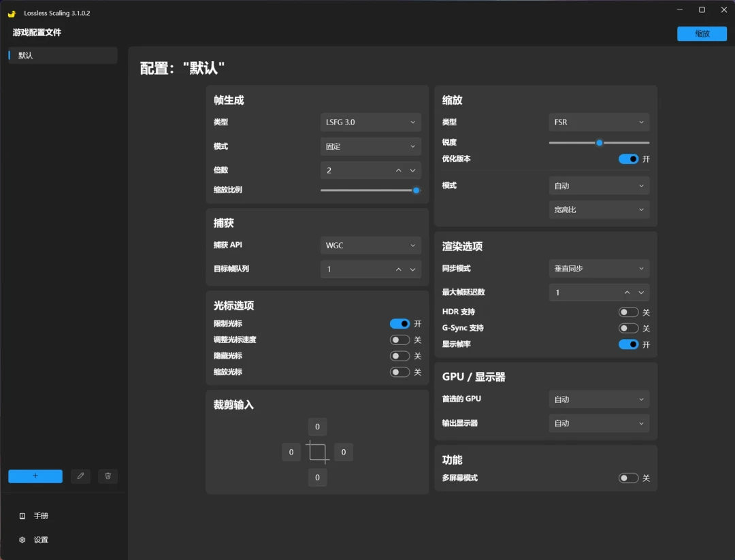The image size is (735, 560).
Task: Click the crop icon in 裁剪输入
Action: click(x=317, y=452)
